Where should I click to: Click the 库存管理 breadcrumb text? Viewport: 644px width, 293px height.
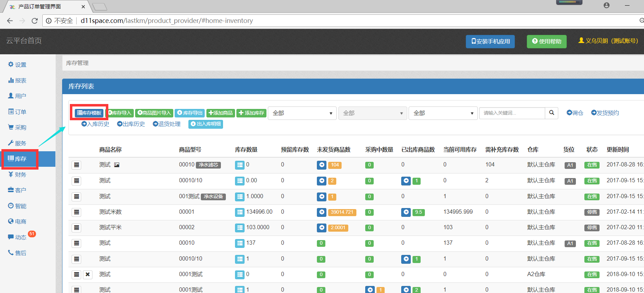[x=77, y=63]
